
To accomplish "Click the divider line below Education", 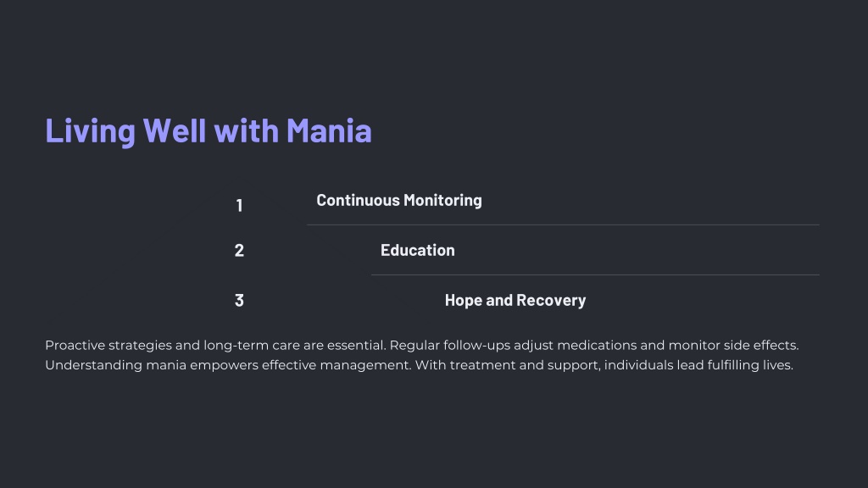I will click(x=595, y=274).
